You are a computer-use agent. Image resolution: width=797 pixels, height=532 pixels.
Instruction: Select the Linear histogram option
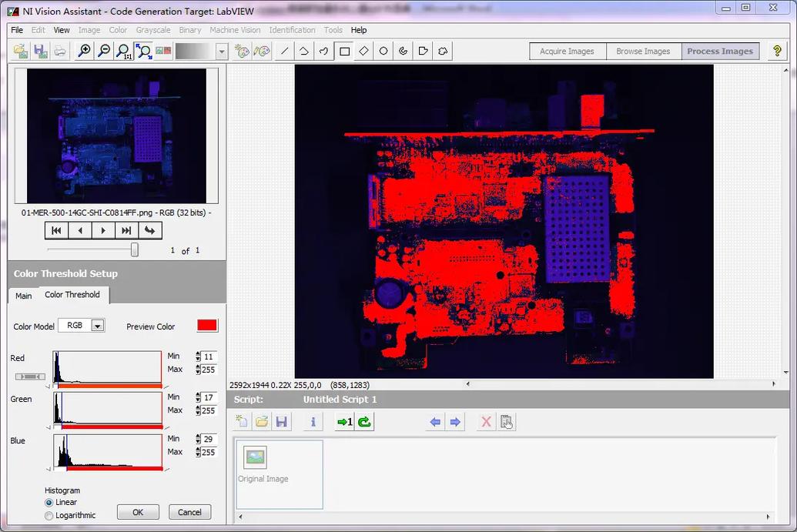49,503
